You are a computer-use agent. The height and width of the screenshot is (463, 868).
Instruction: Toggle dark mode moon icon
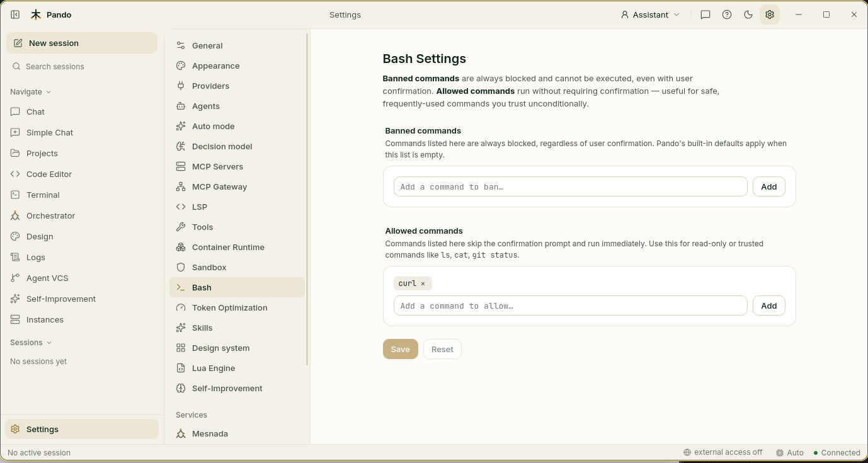(748, 14)
